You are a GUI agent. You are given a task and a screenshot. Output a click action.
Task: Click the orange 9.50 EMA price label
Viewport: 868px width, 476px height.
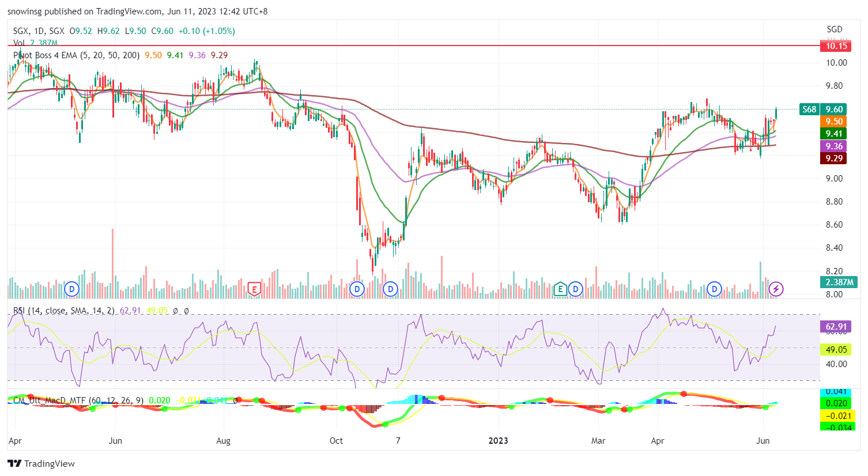(x=834, y=121)
